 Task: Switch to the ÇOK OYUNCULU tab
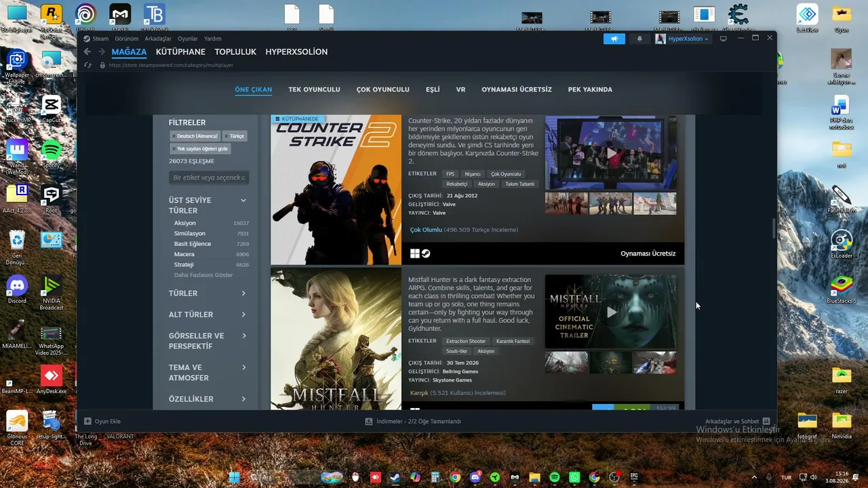(382, 89)
